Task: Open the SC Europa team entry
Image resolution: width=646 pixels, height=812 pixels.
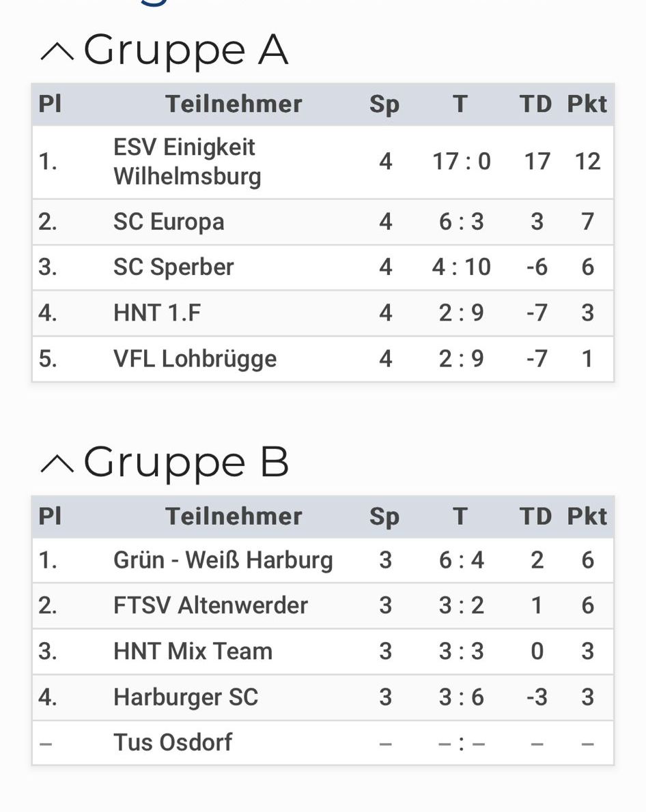Action: 169,222
